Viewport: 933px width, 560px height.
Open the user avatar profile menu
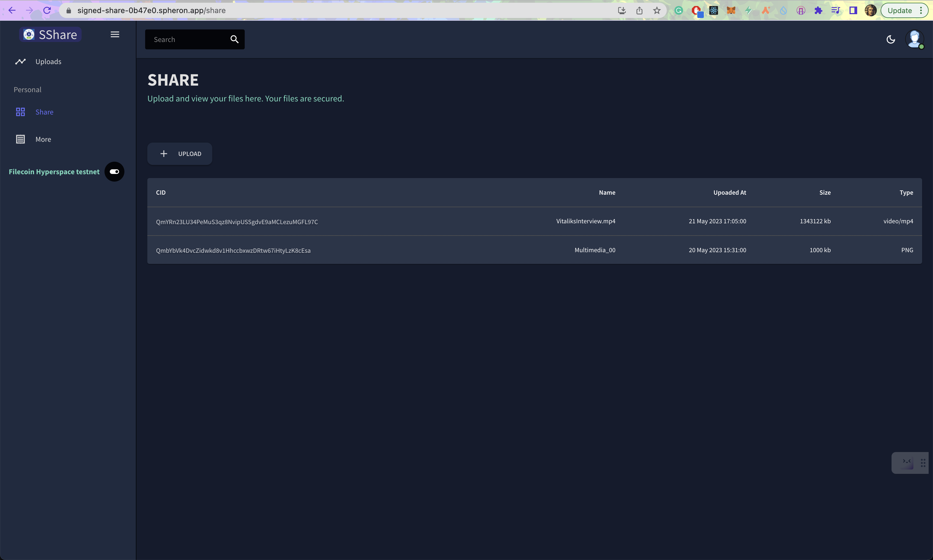click(x=914, y=39)
